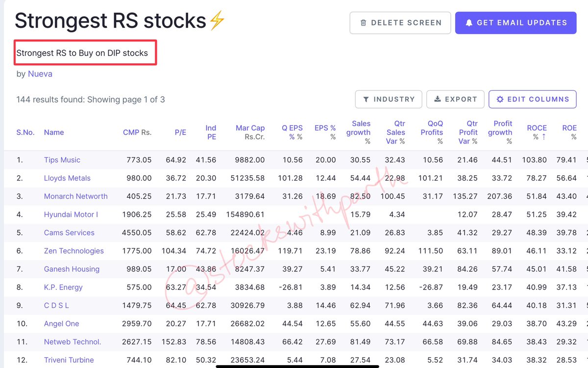Viewport: 588px width, 368px height.
Task: Sort table by Sales growth column
Action: [359, 132]
